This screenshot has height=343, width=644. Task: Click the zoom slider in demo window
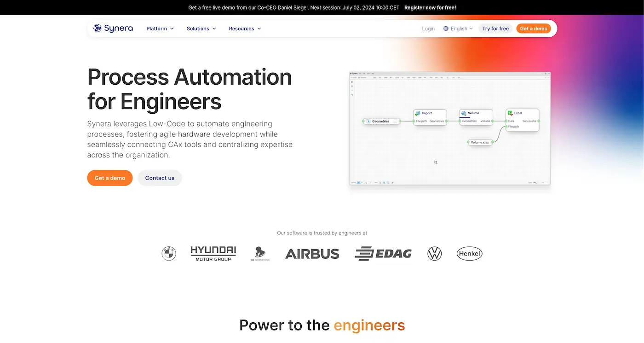(x=535, y=183)
